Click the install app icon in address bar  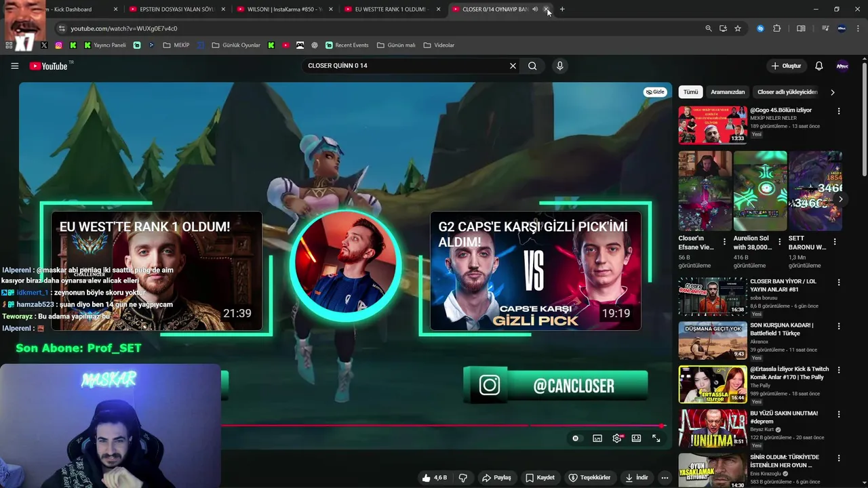723,28
